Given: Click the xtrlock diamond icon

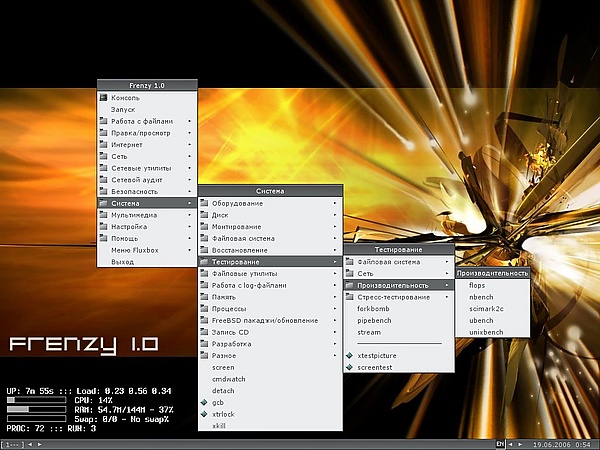Looking at the screenshot, I should [204, 413].
